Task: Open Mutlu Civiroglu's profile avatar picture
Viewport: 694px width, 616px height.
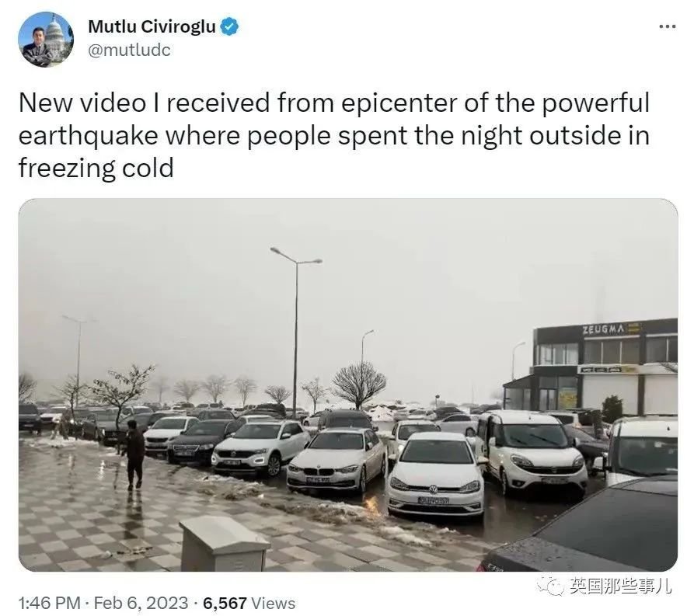Action: point(46,40)
